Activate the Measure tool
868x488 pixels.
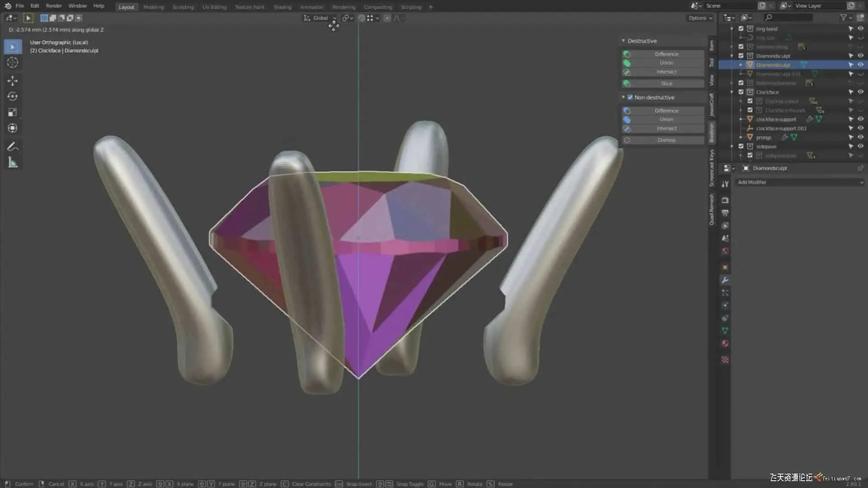[x=13, y=163]
